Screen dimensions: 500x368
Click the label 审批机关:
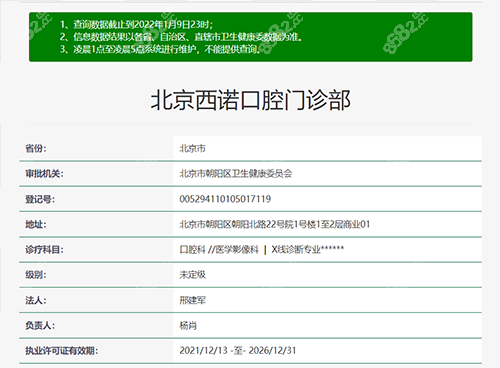coord(44,174)
